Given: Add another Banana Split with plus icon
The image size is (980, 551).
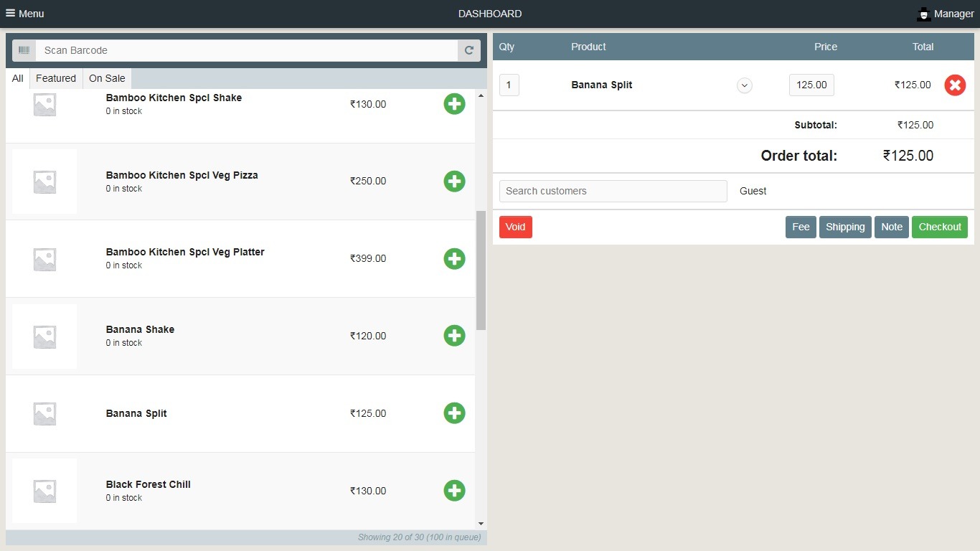Looking at the screenshot, I should click(x=454, y=413).
